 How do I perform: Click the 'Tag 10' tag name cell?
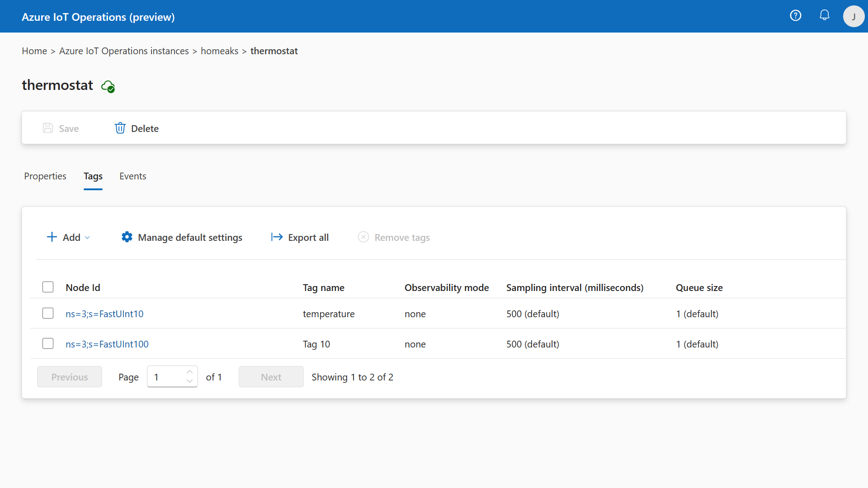316,344
